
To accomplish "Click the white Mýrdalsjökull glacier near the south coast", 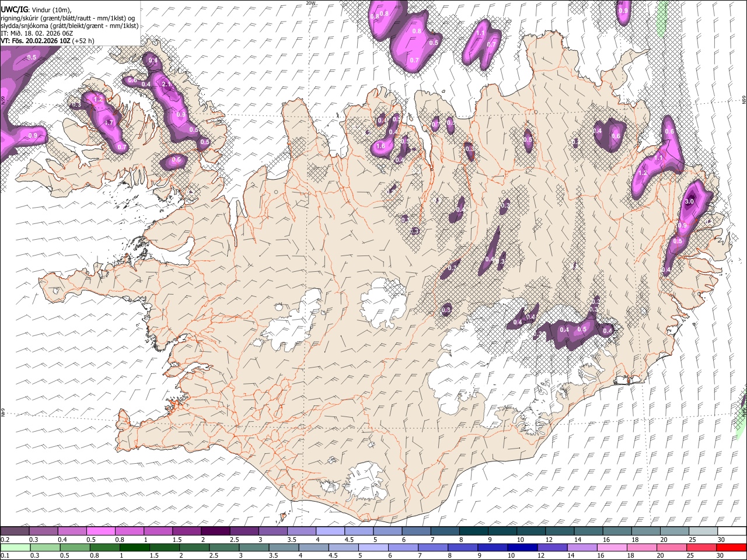I will pos(365,481).
